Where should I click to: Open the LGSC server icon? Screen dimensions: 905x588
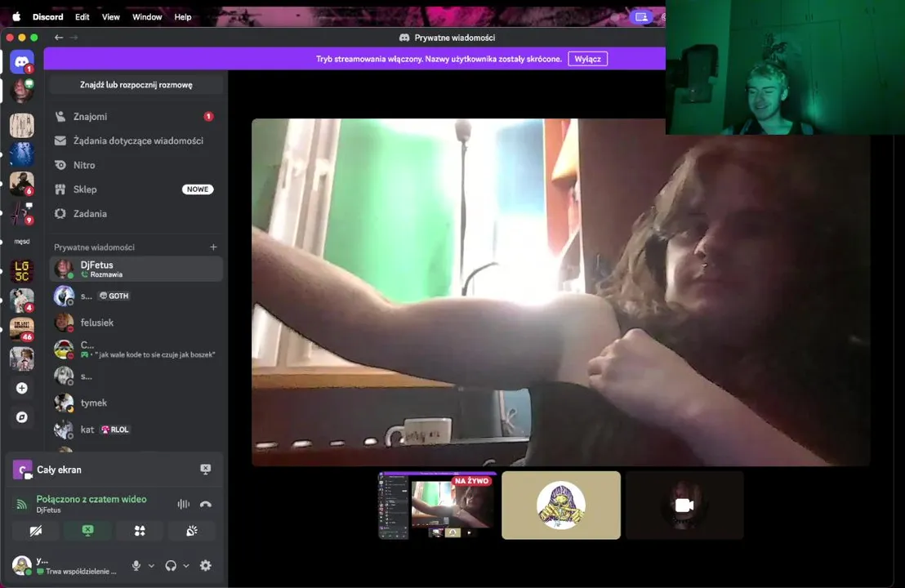pyautogui.click(x=22, y=270)
